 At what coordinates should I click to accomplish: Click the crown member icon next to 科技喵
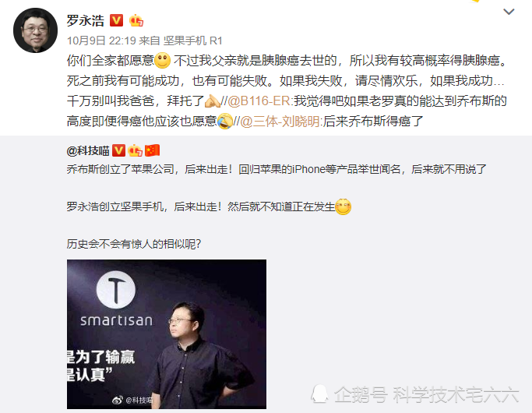pyautogui.click(x=135, y=150)
